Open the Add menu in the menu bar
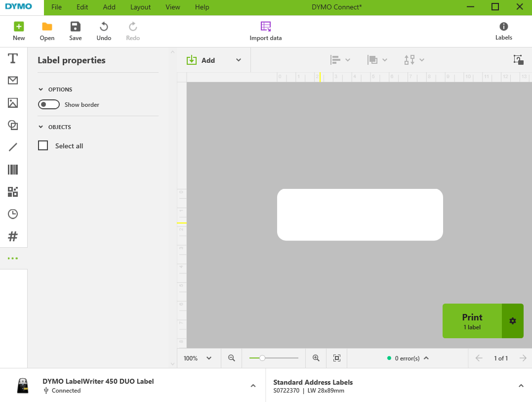The width and height of the screenshot is (532, 402). coord(109,7)
